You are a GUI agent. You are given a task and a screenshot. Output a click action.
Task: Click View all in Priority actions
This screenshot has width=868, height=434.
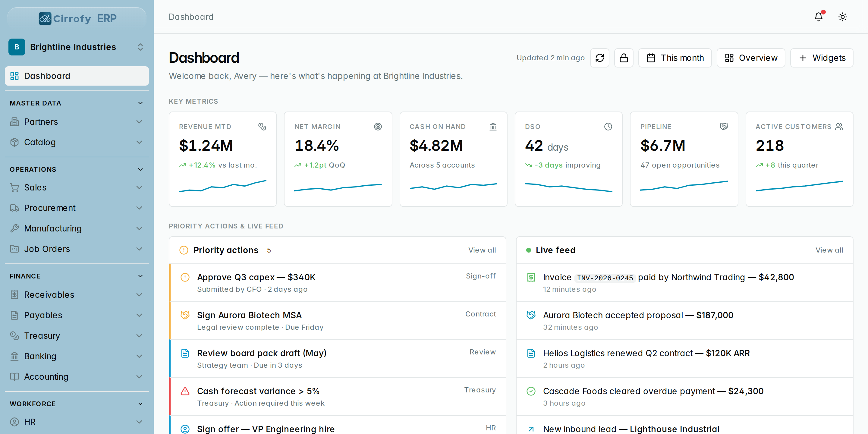click(482, 250)
